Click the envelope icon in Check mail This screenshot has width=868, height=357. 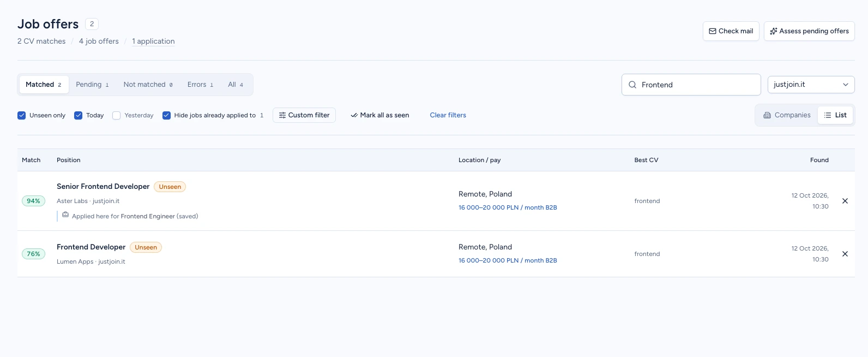tap(712, 31)
